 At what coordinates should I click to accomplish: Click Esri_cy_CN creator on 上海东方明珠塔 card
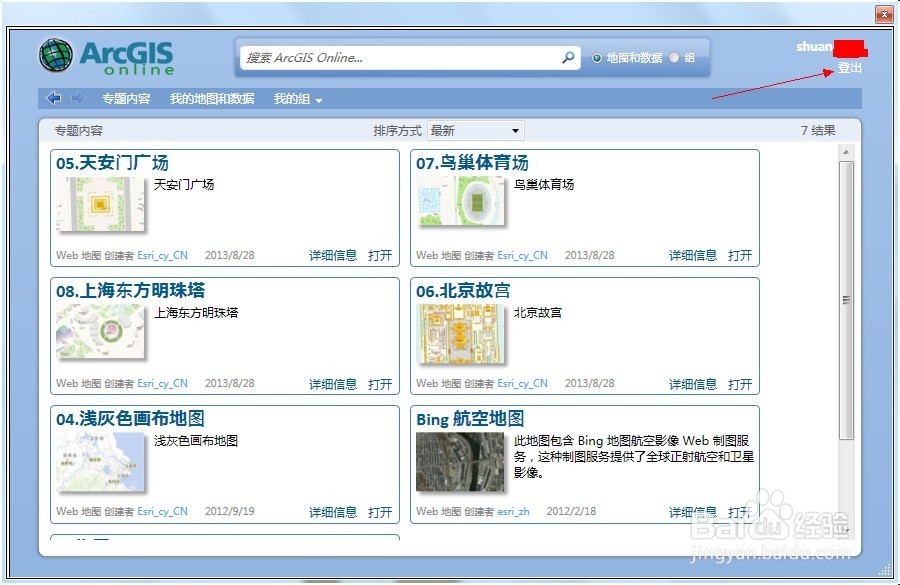point(162,383)
